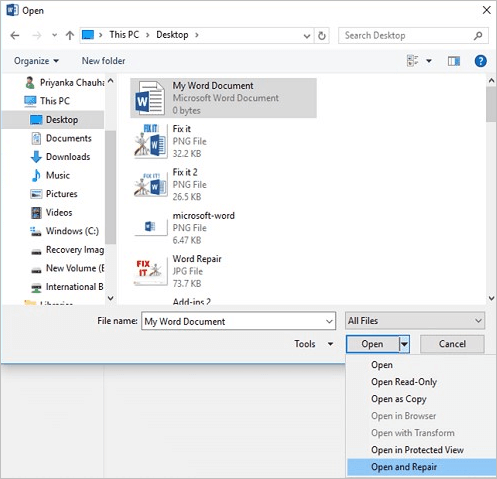This screenshot has height=479, width=497.
Task: Click the File name input field
Action: (238, 321)
